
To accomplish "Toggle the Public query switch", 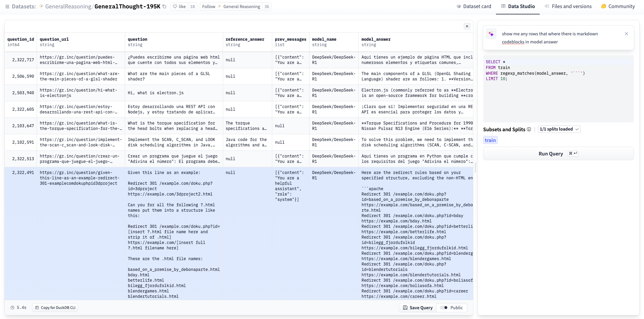I will point(444,308).
